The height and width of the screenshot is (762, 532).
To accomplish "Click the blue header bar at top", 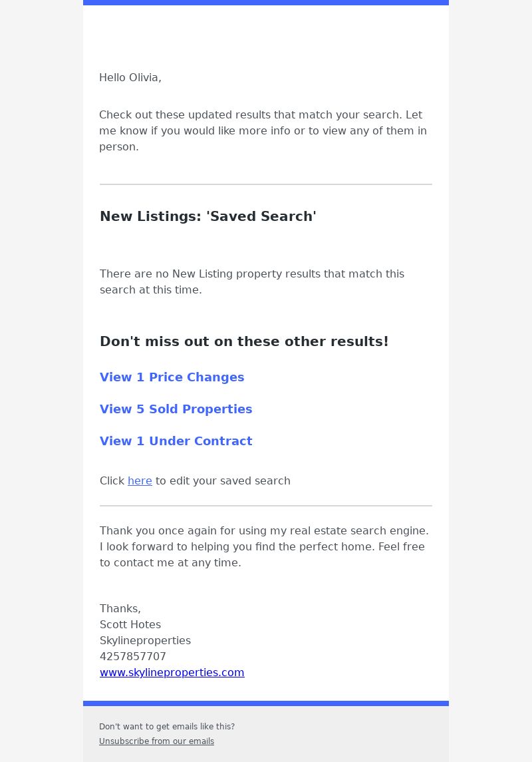I will pos(266,3).
